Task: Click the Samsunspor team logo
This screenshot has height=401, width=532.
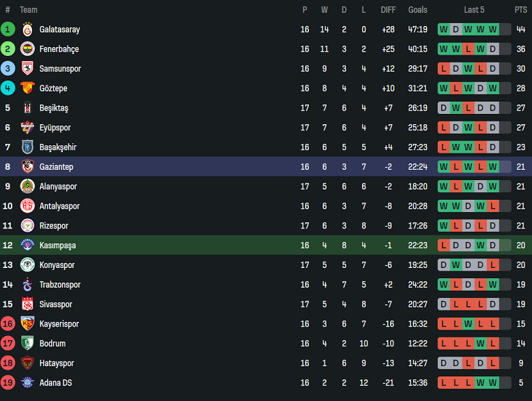Action: click(x=27, y=69)
